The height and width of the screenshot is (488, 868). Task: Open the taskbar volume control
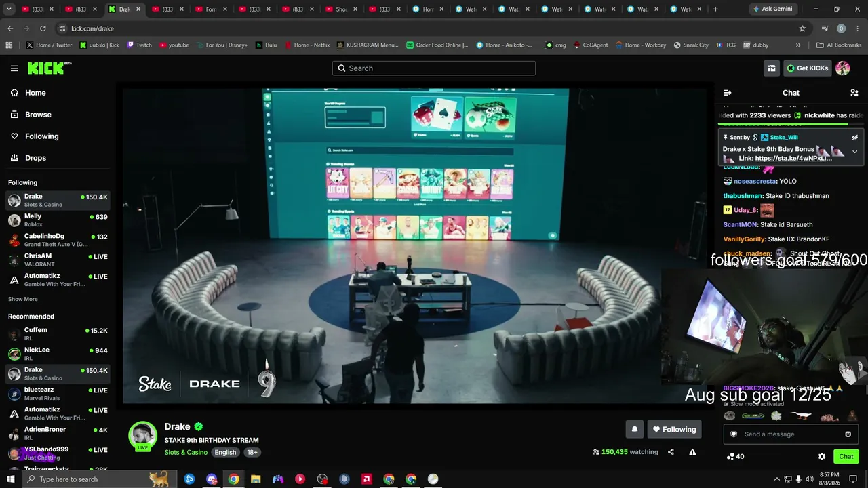810,479
